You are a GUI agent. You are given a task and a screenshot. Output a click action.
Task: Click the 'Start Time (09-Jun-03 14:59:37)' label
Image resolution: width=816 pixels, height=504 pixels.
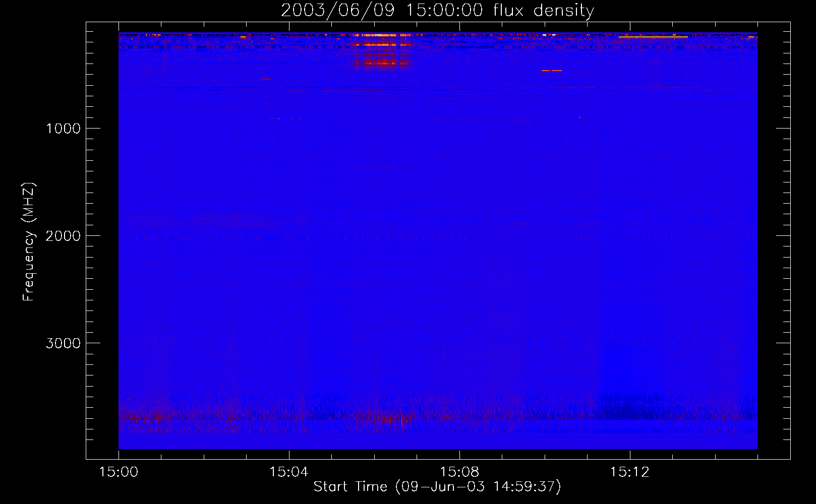tap(437, 487)
